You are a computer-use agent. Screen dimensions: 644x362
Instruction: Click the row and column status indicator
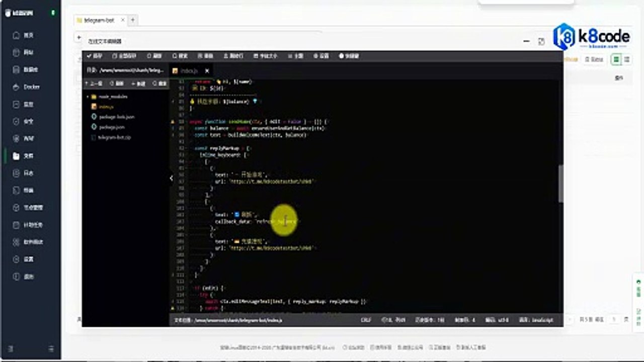pos(394,320)
